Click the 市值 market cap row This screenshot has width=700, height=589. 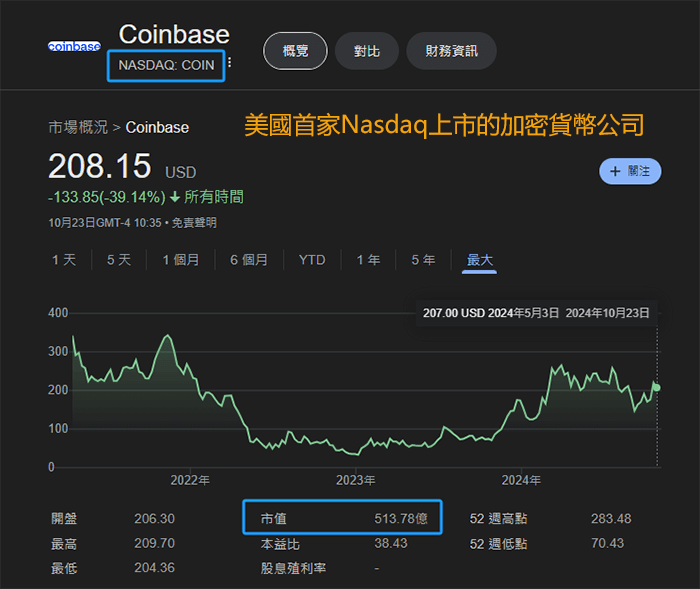[342, 518]
